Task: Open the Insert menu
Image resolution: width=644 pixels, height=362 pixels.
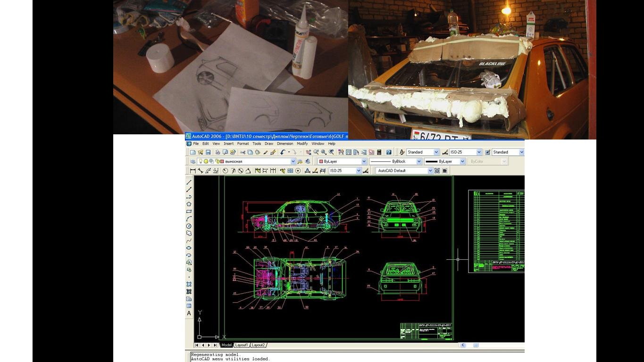Action: pos(228,144)
